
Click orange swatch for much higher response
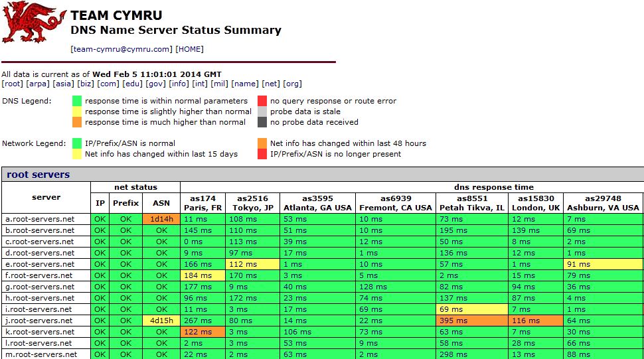pyautogui.click(x=77, y=122)
